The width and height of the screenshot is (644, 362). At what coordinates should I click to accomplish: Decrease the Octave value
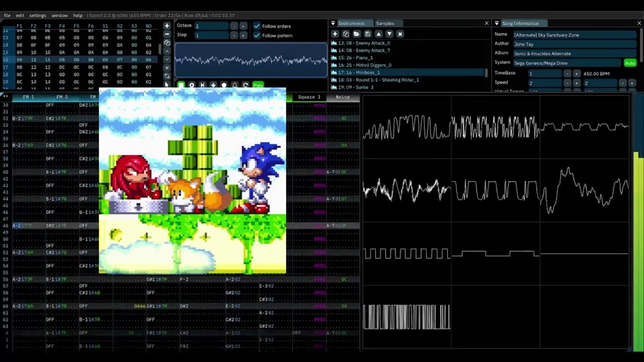tap(233, 26)
